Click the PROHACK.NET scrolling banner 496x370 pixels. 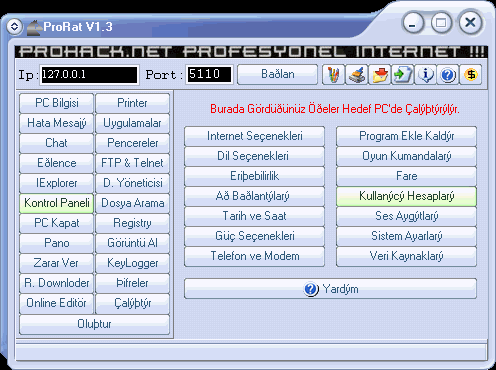pos(252,52)
